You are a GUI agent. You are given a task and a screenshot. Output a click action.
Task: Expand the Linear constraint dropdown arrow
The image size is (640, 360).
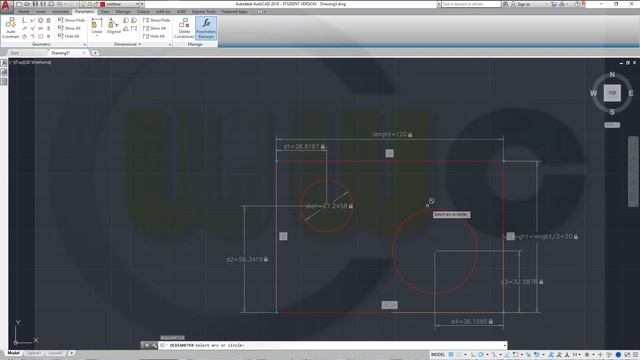pos(97,36)
